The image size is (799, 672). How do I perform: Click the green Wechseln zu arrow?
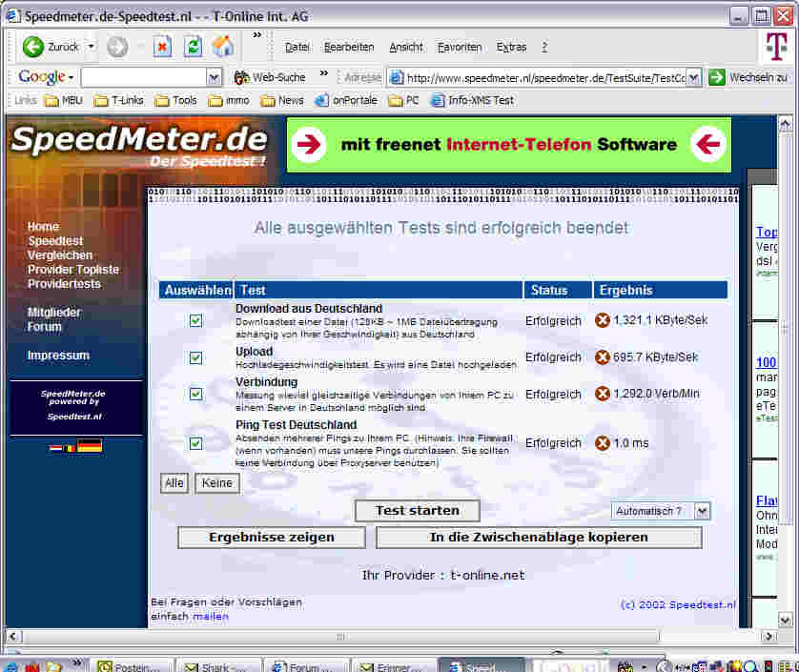[716, 77]
